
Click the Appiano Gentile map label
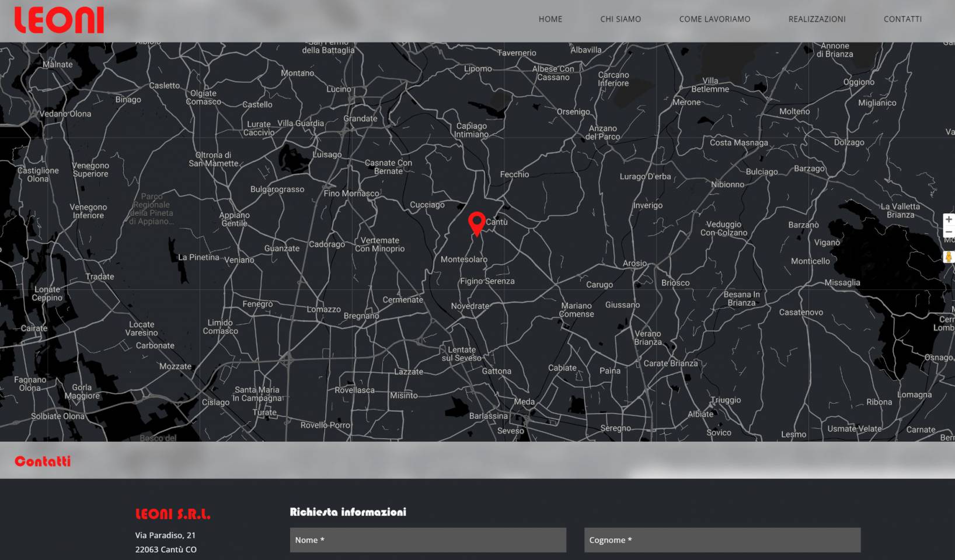click(235, 219)
